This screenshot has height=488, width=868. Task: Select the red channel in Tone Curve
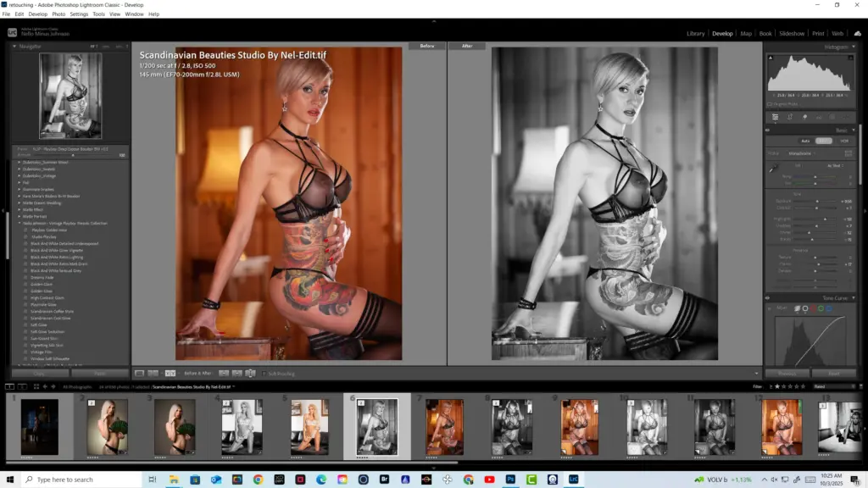tap(814, 308)
